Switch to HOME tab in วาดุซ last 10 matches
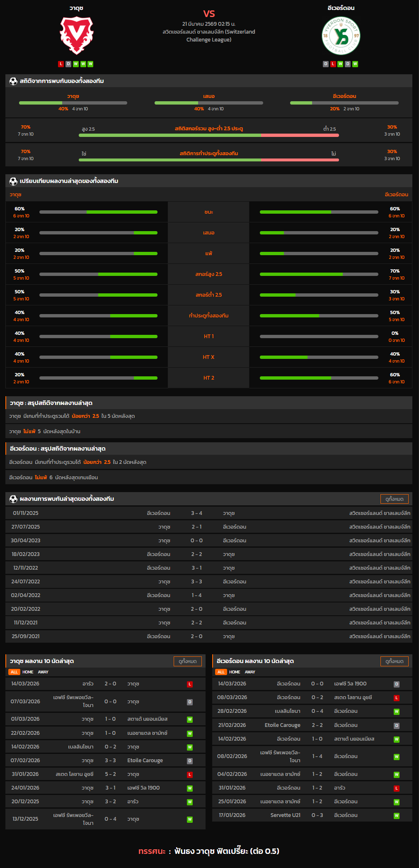The image size is (419, 868). pos(28,672)
